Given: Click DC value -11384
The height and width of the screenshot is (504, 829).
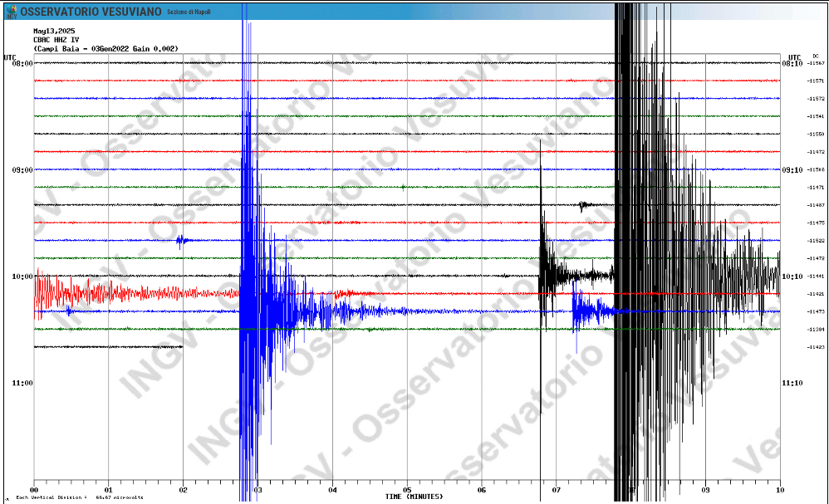Looking at the screenshot, I should (816, 330).
